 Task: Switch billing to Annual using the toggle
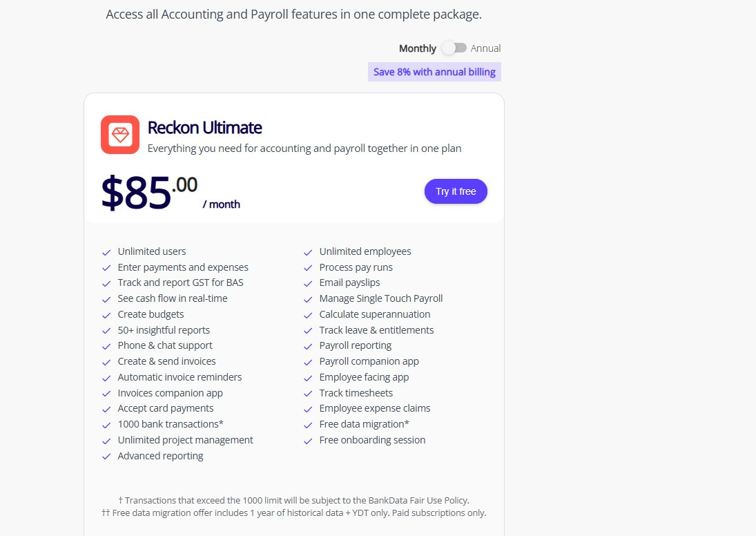pyautogui.click(x=454, y=48)
